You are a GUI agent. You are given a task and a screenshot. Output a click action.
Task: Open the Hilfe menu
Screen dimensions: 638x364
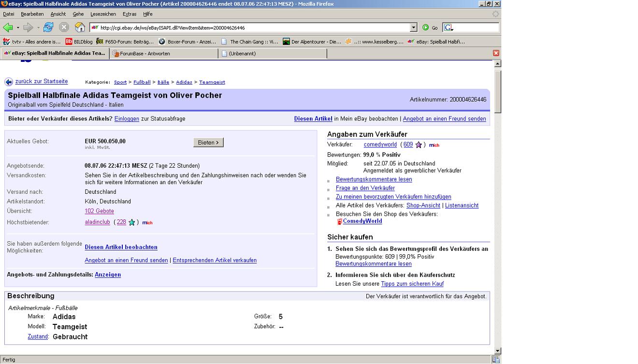tap(148, 14)
